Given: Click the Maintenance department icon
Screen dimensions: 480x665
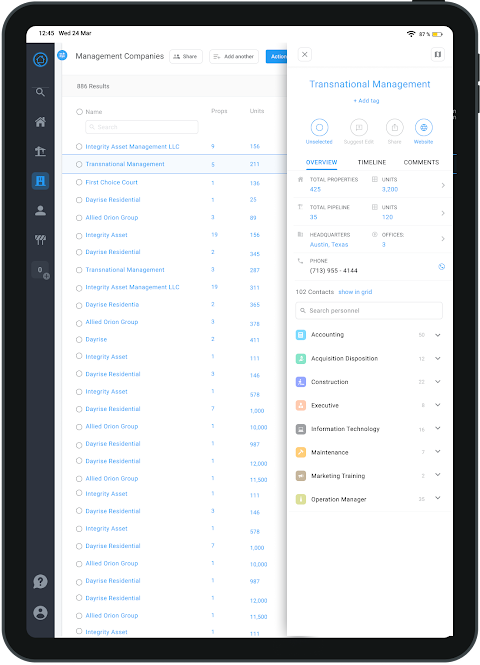Looking at the screenshot, I should tap(301, 452).
